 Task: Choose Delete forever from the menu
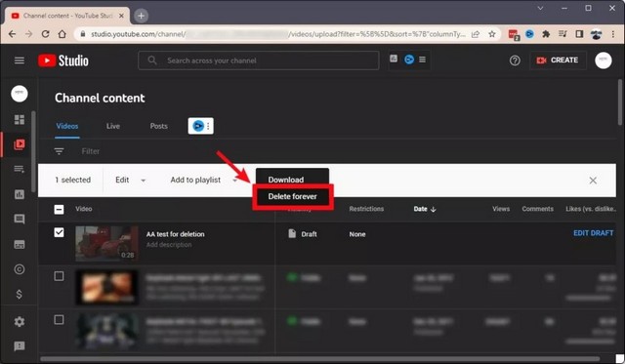tap(293, 196)
